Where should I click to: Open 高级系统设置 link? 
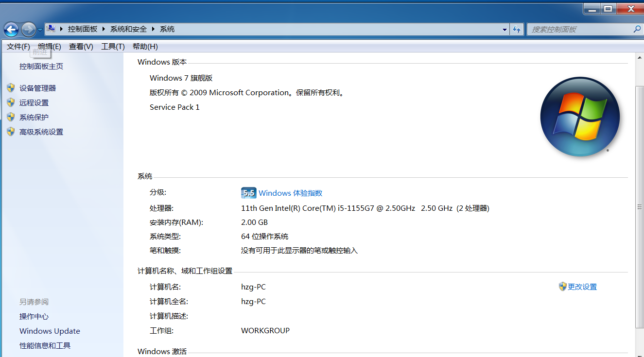coord(41,132)
